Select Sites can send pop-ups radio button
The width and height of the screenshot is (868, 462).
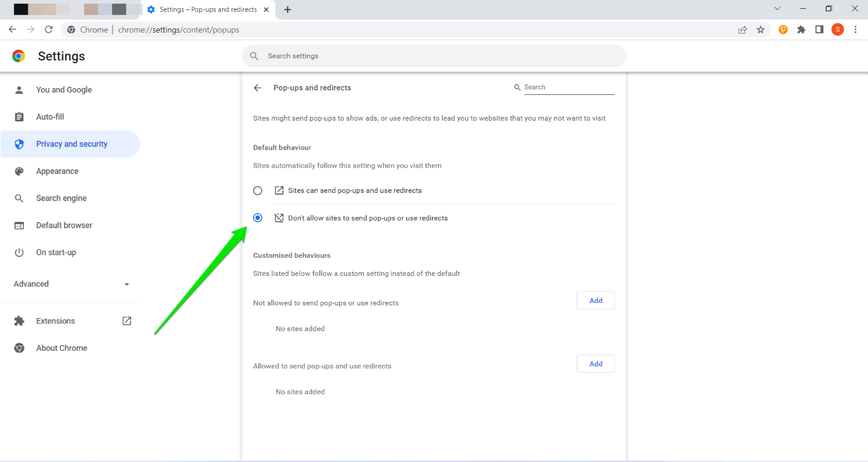[x=257, y=190]
